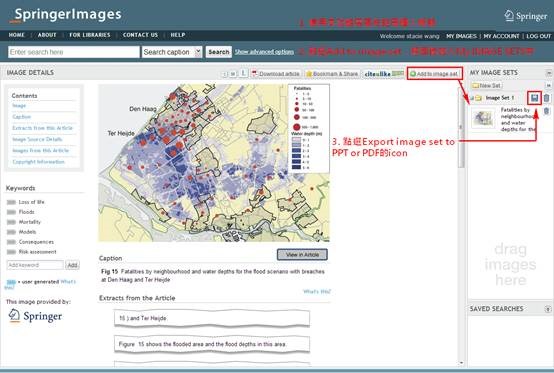
Task: Click Copyright Information link
Action: [39, 162]
